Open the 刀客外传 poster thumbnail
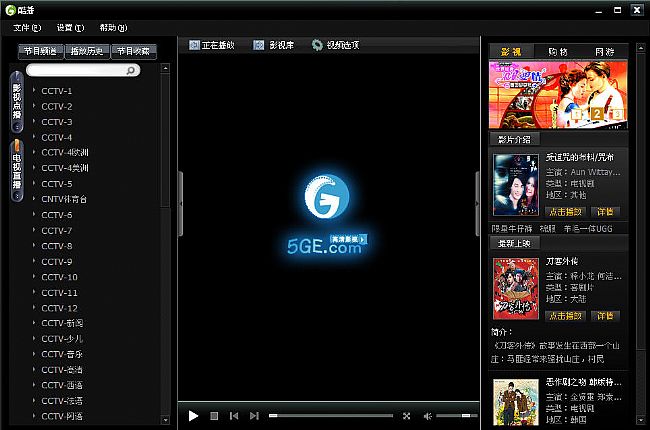 point(516,289)
